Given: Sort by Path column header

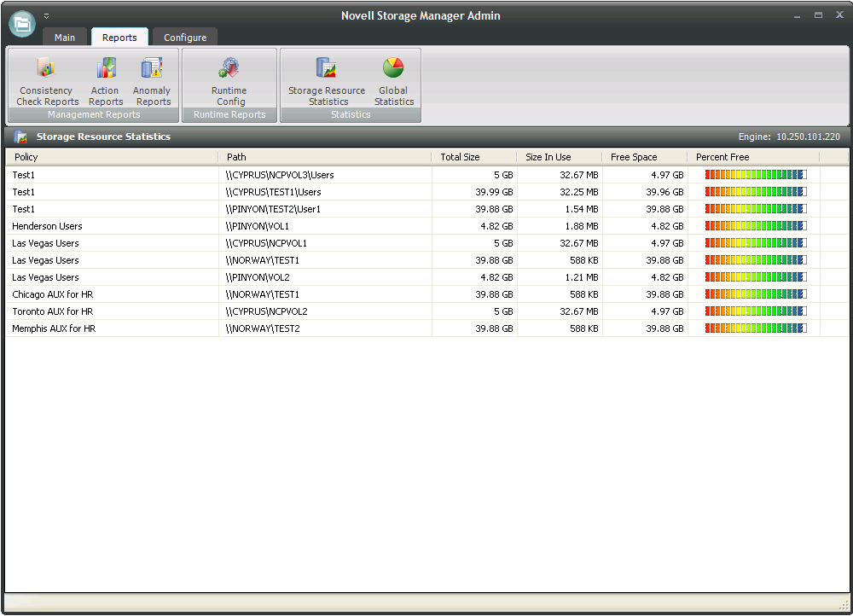Looking at the screenshot, I should 325,157.
